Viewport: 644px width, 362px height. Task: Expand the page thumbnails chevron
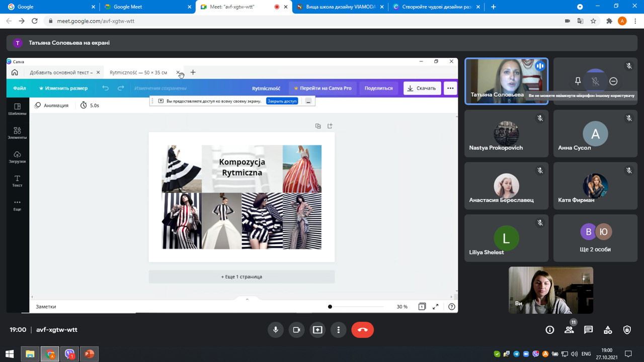(x=247, y=299)
